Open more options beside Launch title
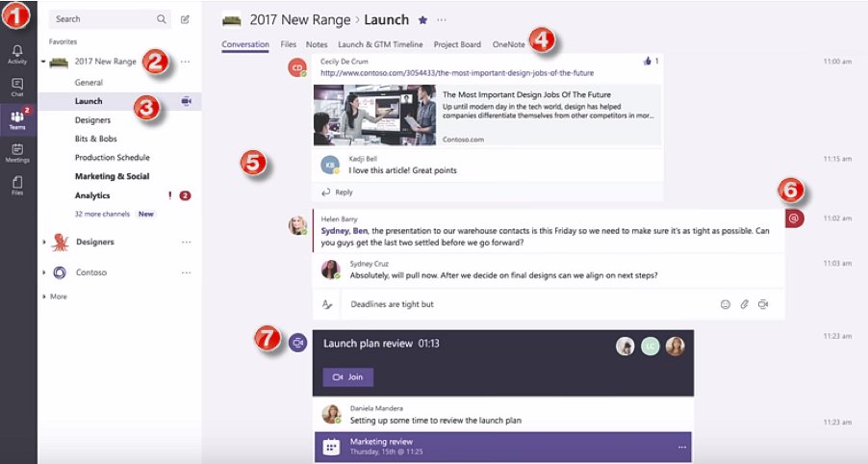Image resolution: width=868 pixels, height=464 pixels. (x=441, y=20)
